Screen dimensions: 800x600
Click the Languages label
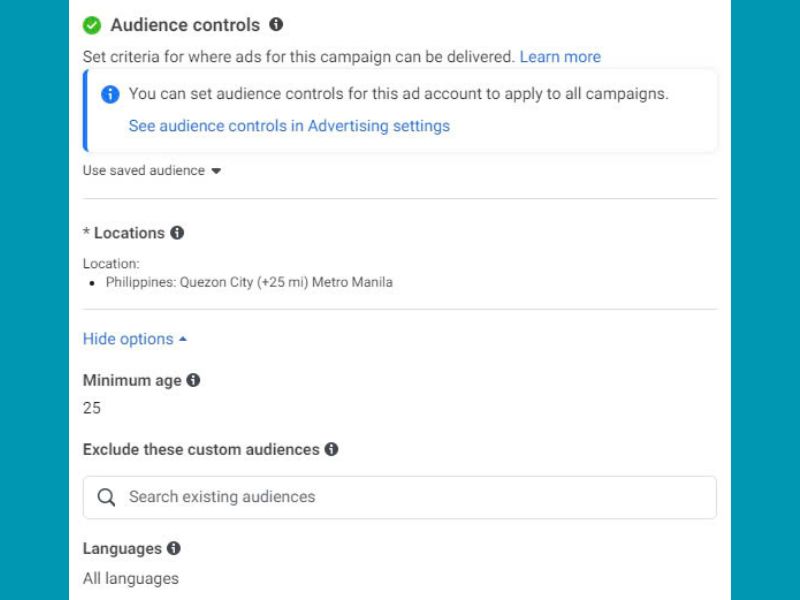pos(122,548)
